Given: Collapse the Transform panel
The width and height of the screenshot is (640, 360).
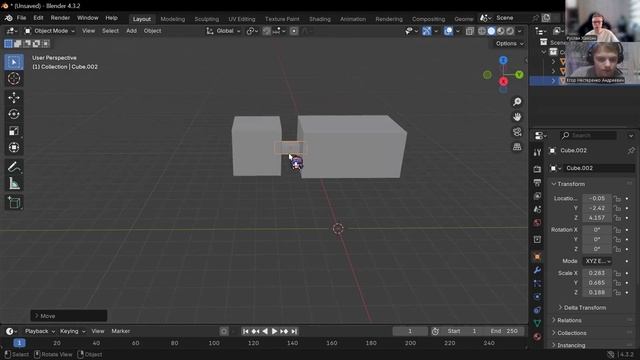Looking at the screenshot, I should 568,184.
